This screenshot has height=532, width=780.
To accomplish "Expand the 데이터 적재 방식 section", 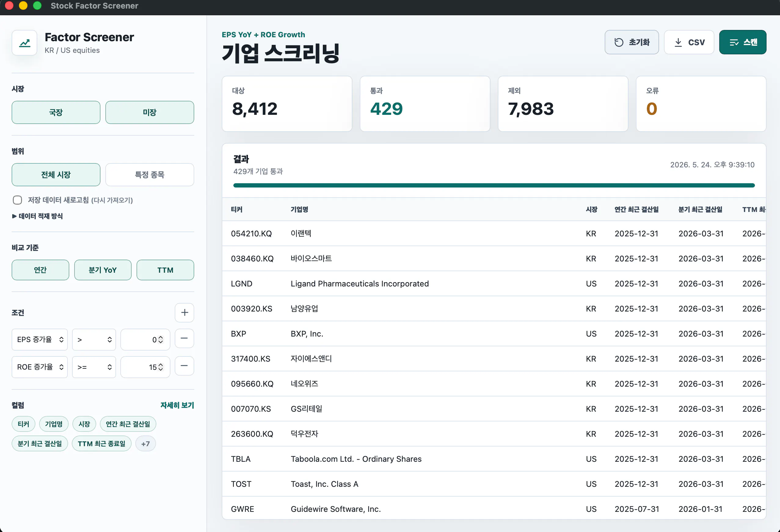I will point(37,216).
